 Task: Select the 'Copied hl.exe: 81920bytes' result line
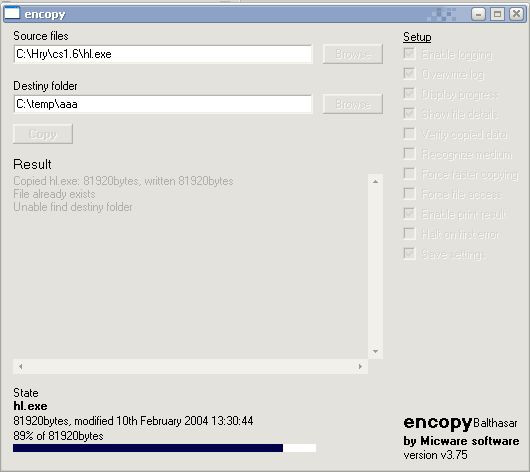[123, 181]
